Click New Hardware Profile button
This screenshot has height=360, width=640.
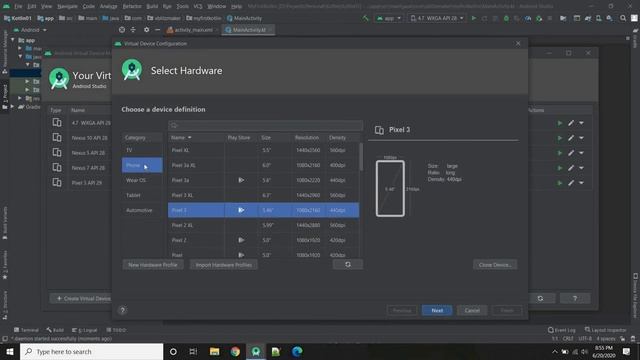(x=153, y=265)
